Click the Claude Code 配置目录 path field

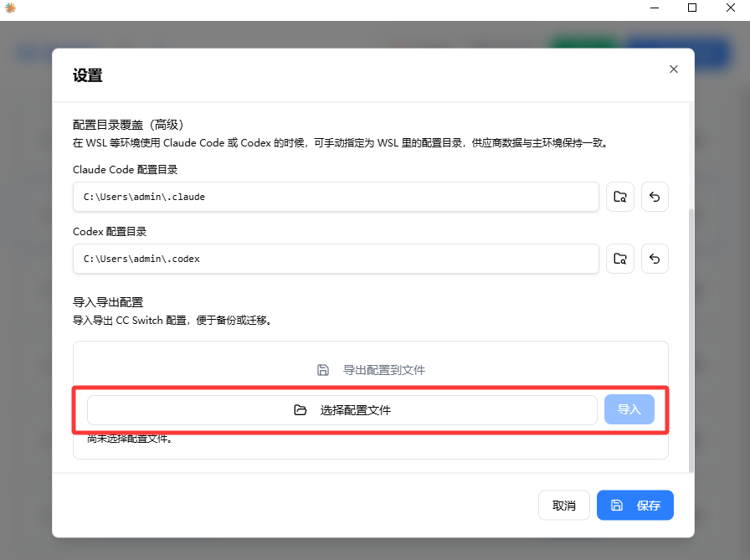coord(336,198)
